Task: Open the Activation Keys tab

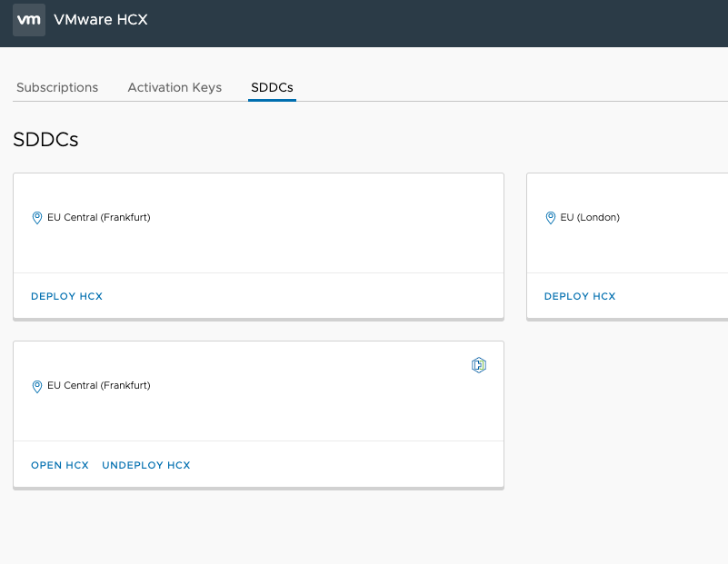Action: 175,87
